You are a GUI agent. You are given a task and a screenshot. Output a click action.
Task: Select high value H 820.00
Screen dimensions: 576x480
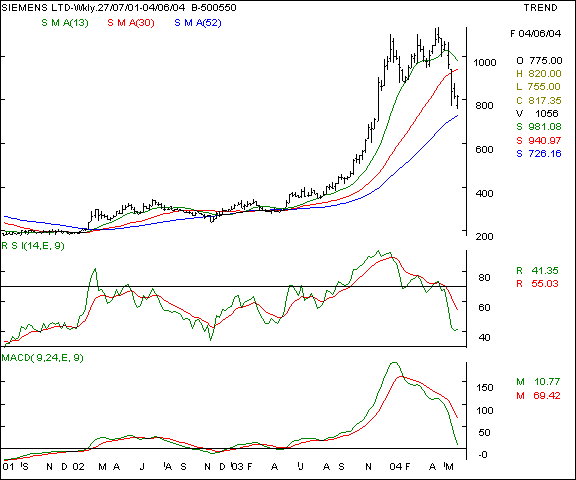[x=539, y=73]
